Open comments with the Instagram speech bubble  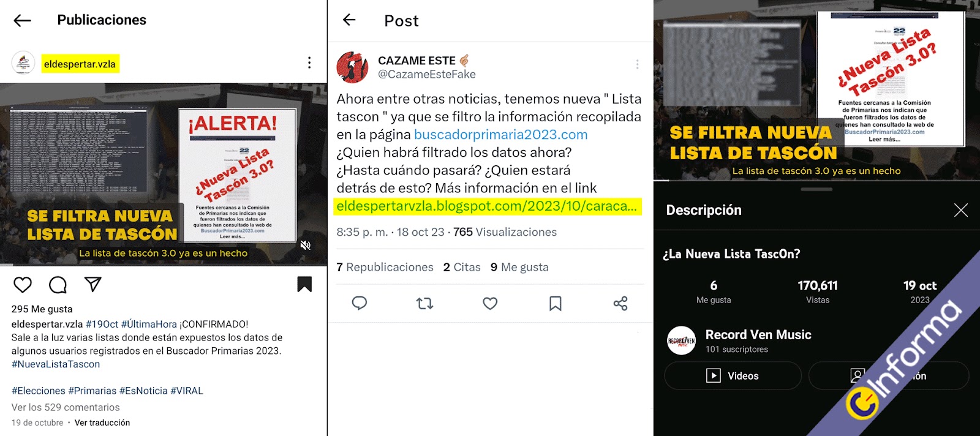tap(58, 285)
